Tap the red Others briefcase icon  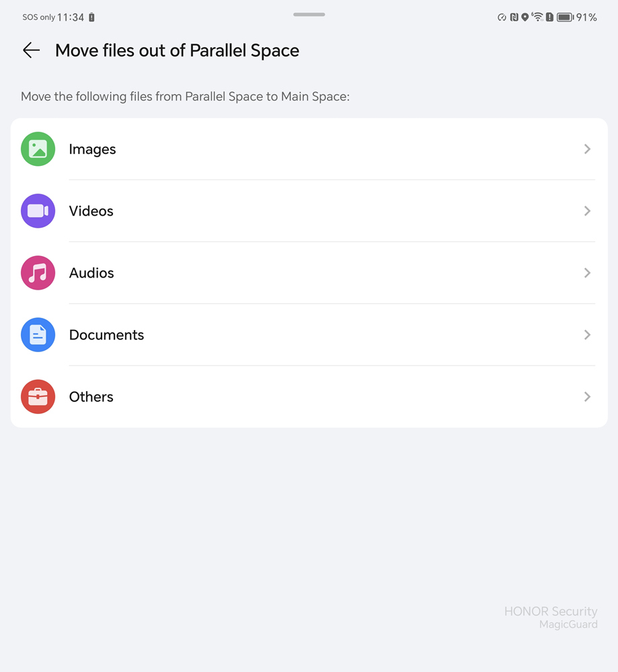click(38, 396)
